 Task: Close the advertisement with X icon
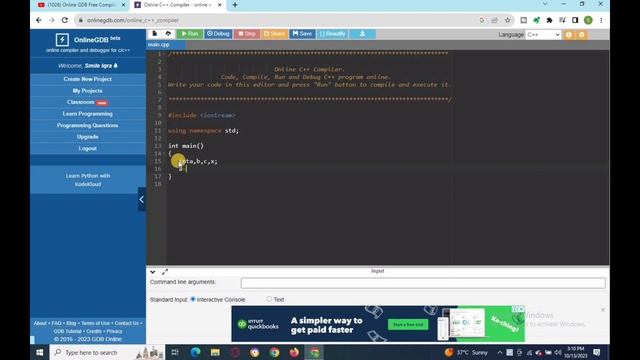coord(603,310)
